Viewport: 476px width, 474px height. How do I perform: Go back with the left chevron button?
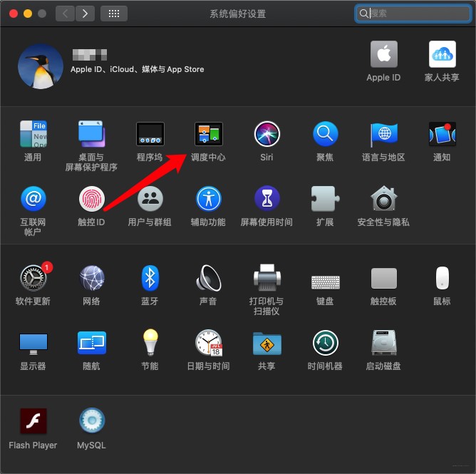(x=65, y=14)
